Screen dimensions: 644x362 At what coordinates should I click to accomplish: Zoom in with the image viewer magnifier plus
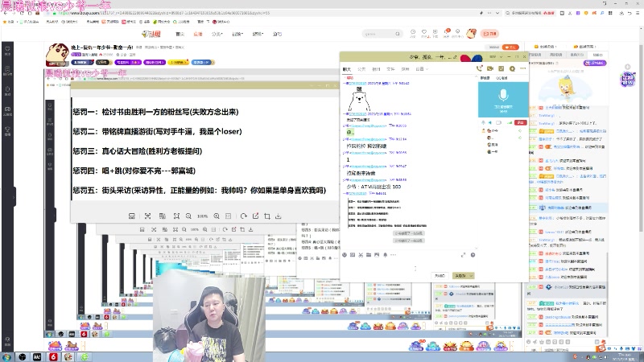tap(217, 216)
